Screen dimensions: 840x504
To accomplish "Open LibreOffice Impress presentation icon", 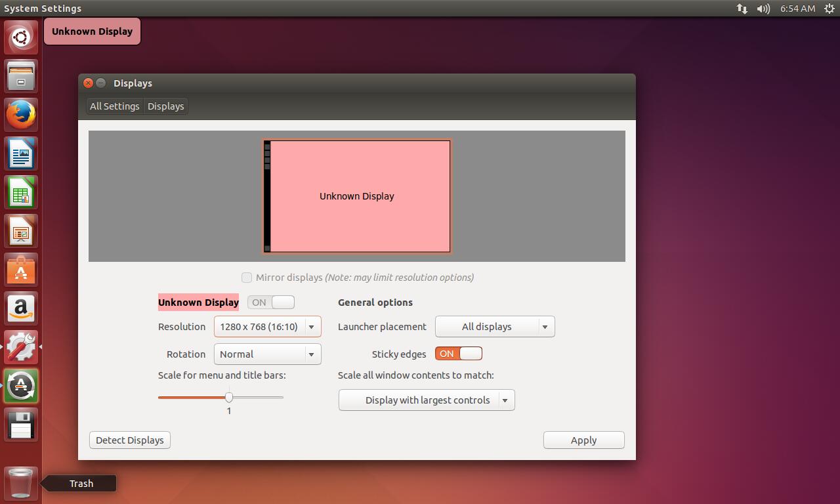I will (x=21, y=231).
